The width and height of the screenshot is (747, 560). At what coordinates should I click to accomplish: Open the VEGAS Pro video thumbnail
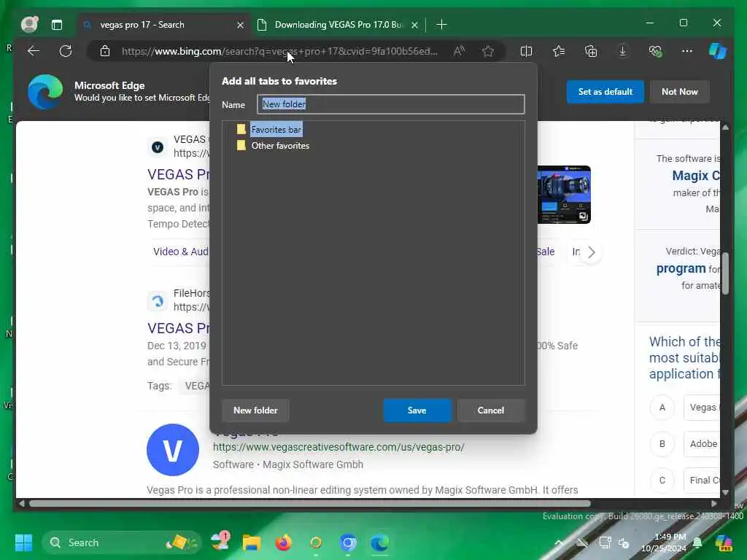564,194
